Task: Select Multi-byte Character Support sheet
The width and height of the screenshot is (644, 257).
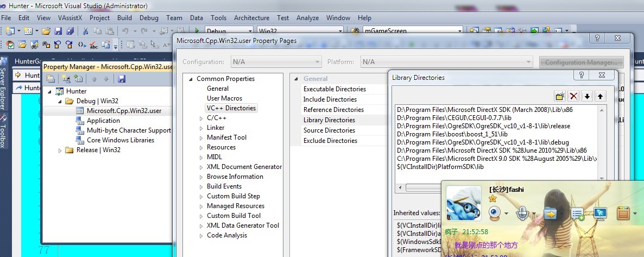Action: (129, 130)
